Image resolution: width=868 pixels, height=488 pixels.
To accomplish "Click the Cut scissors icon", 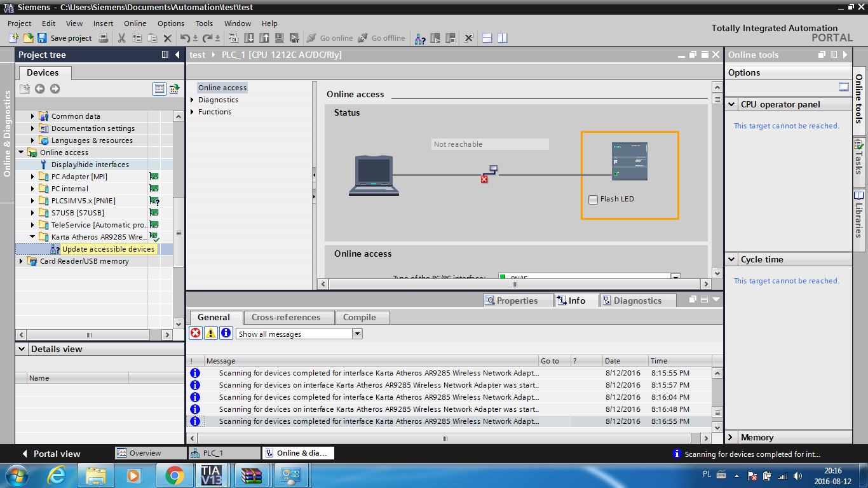I will pos(122,38).
